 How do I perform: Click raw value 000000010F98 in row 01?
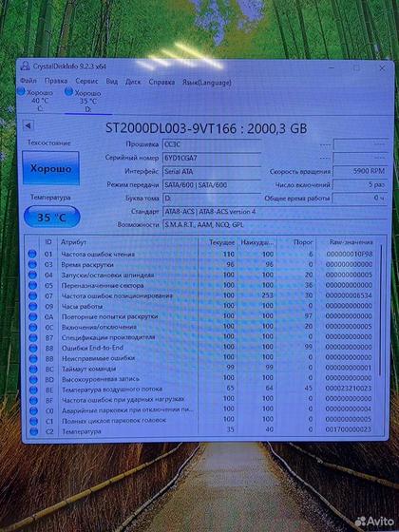pos(349,254)
